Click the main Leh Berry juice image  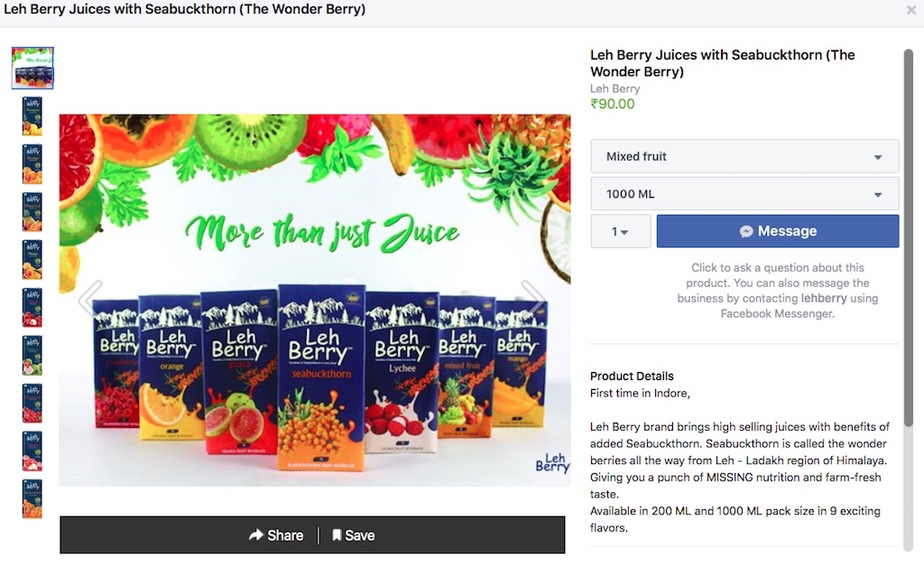314,361
